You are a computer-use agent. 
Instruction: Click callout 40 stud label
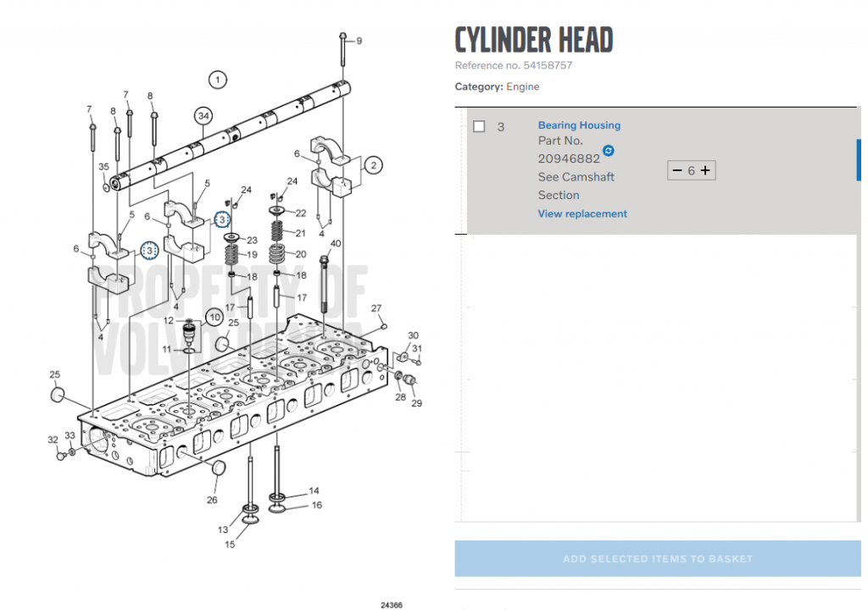point(336,244)
